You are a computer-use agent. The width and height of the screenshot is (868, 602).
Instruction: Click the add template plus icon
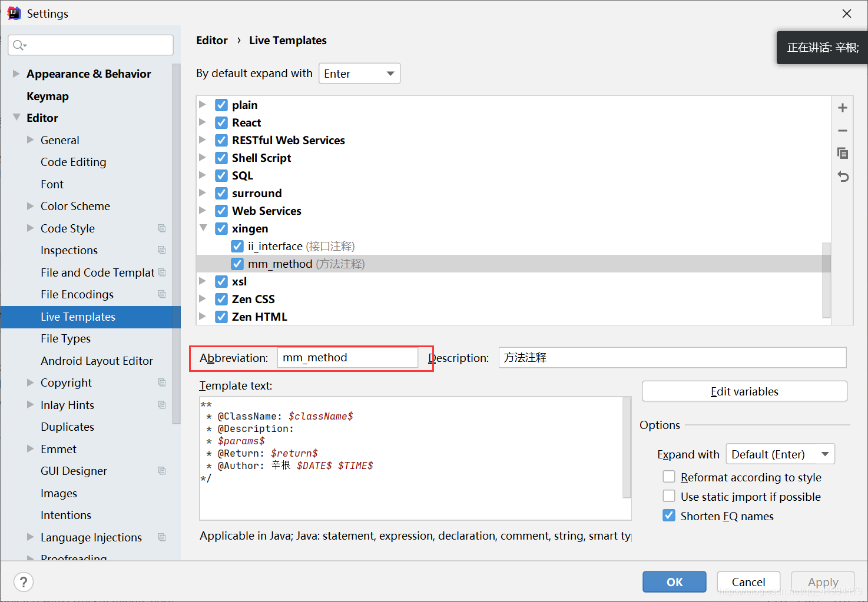click(x=843, y=108)
